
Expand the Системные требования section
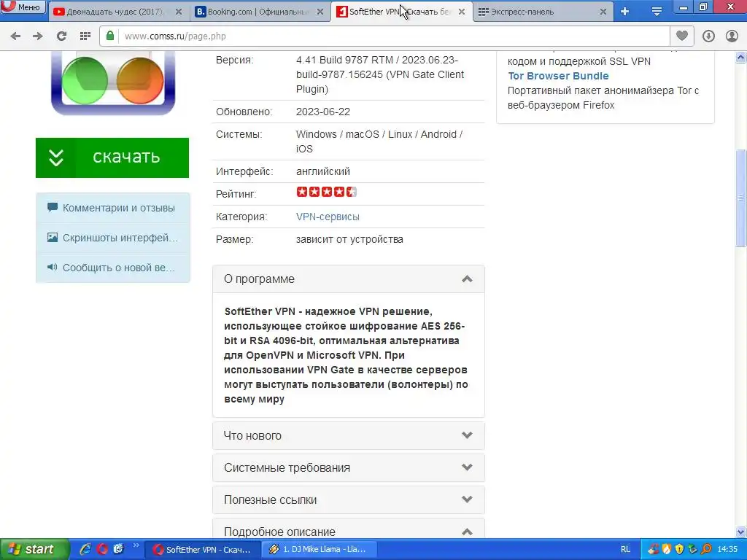click(x=349, y=467)
